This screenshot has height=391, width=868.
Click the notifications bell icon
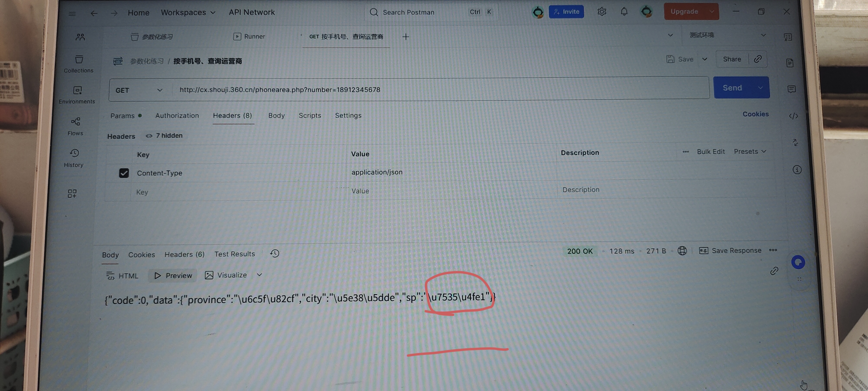pyautogui.click(x=624, y=12)
